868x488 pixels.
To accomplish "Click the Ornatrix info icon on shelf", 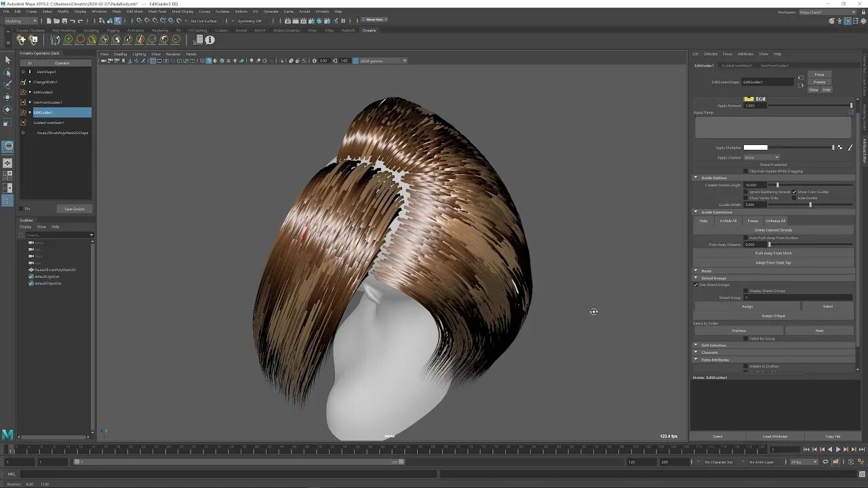I will point(210,40).
